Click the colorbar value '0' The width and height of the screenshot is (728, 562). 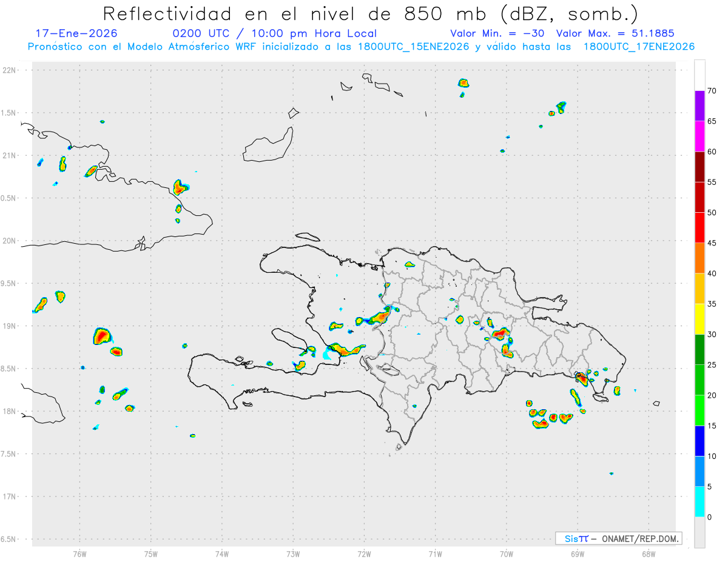(x=709, y=517)
